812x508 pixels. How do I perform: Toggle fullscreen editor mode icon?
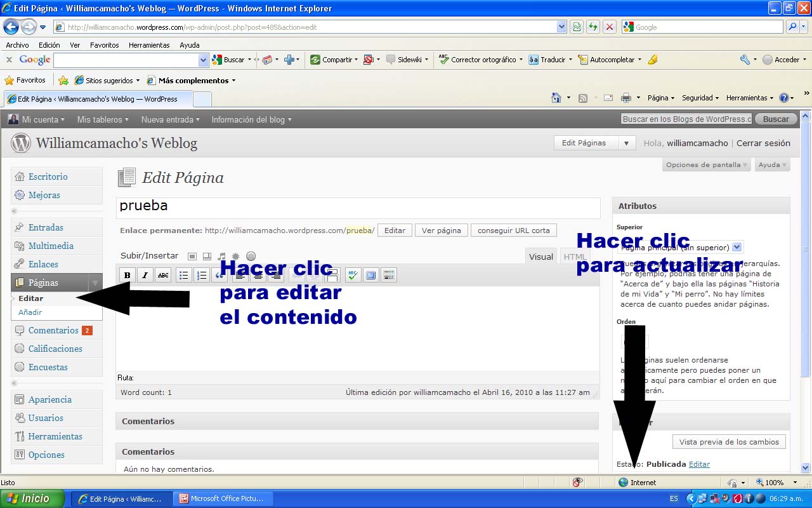click(371, 275)
